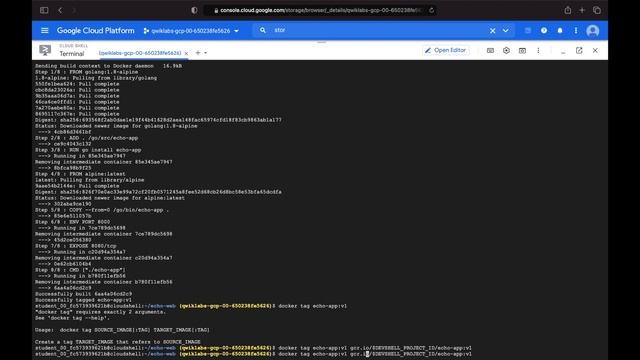The height and width of the screenshot is (360, 640).
Task: Click the search magnifier icon
Action: (x=262, y=30)
